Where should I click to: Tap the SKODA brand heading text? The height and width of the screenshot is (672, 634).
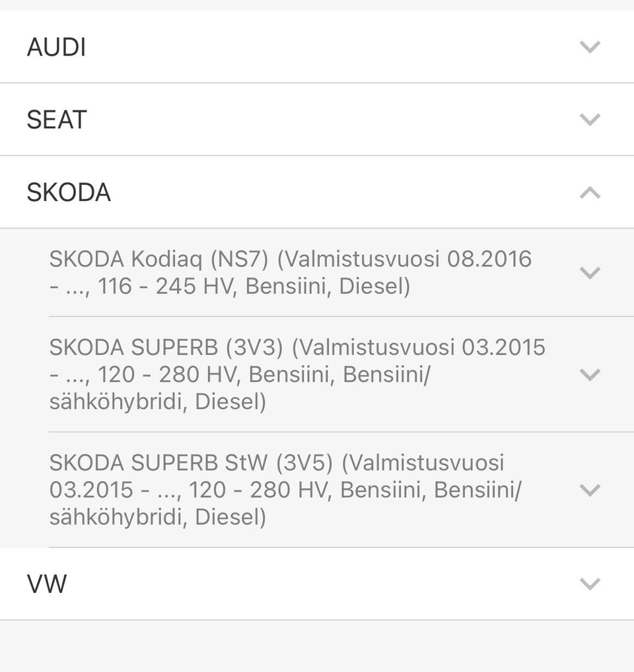pos(69,193)
